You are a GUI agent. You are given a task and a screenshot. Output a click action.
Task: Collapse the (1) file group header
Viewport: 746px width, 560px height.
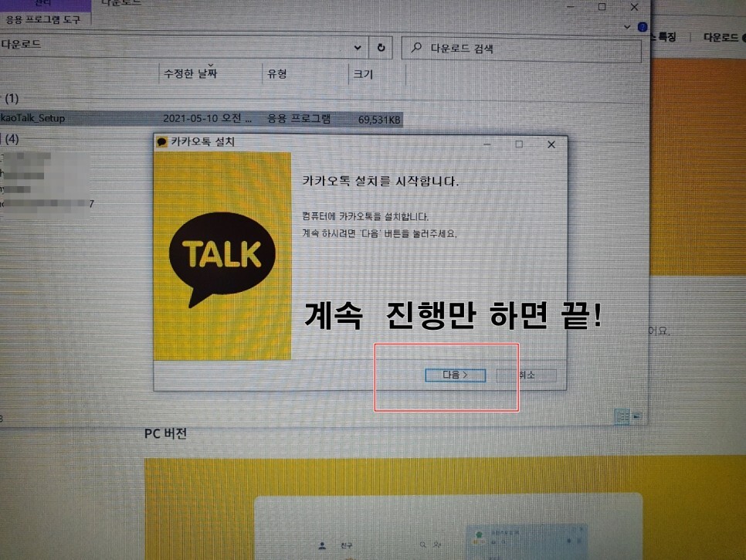pos(12,99)
